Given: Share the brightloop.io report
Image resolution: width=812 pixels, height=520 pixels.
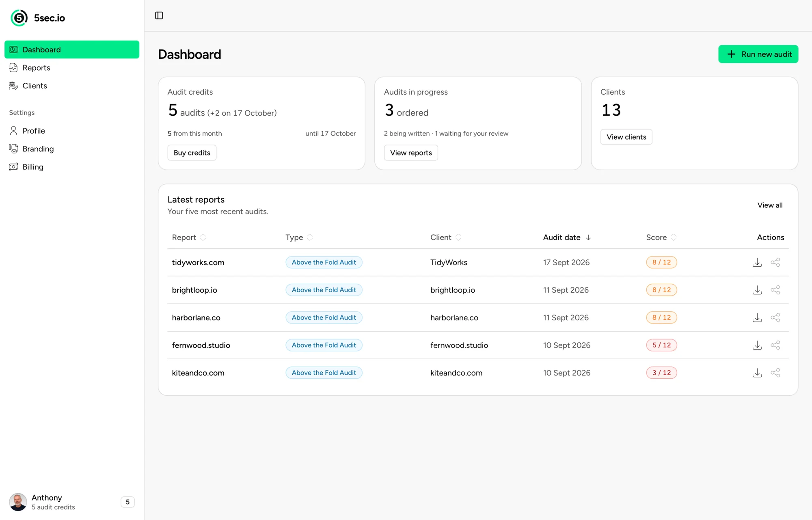Looking at the screenshot, I should click(x=775, y=290).
